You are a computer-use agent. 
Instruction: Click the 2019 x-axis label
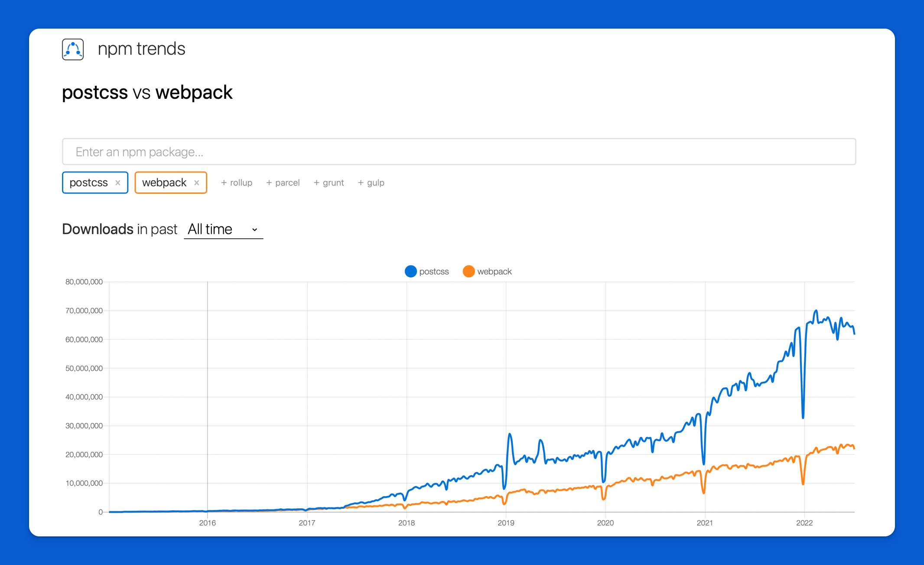[x=506, y=523]
